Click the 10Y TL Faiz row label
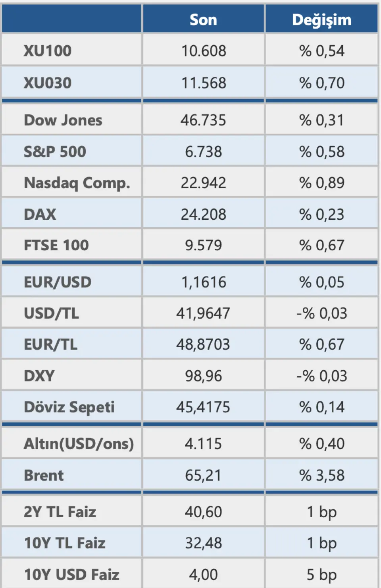The height and width of the screenshot is (588, 381). pyautogui.click(x=65, y=543)
